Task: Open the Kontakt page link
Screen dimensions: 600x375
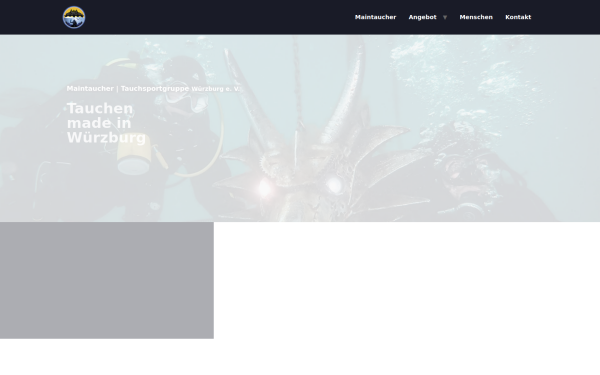Action: [x=518, y=17]
